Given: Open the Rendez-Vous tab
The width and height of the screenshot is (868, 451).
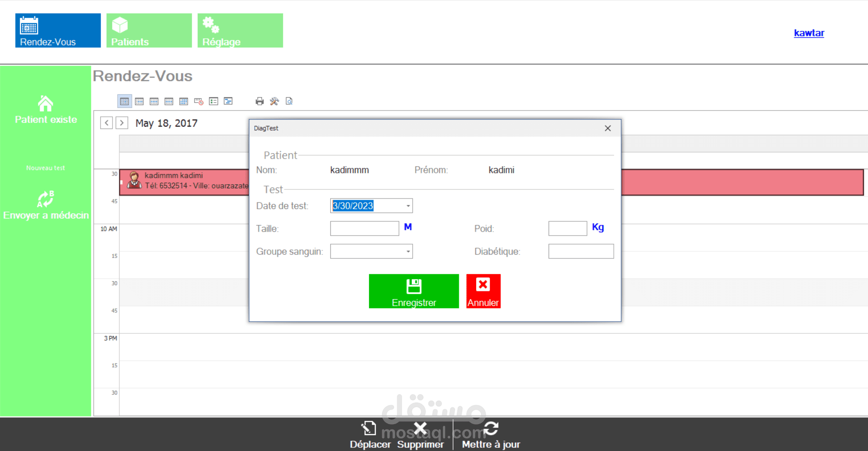Looking at the screenshot, I should pyautogui.click(x=58, y=31).
